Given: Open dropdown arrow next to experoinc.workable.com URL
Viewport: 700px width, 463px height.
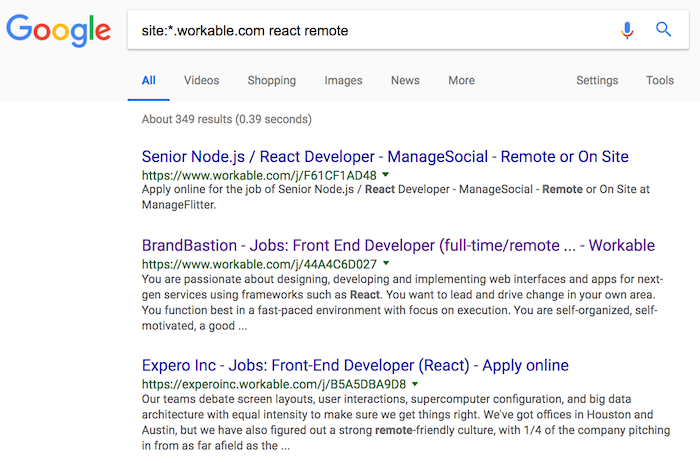Looking at the screenshot, I should tap(415, 384).
